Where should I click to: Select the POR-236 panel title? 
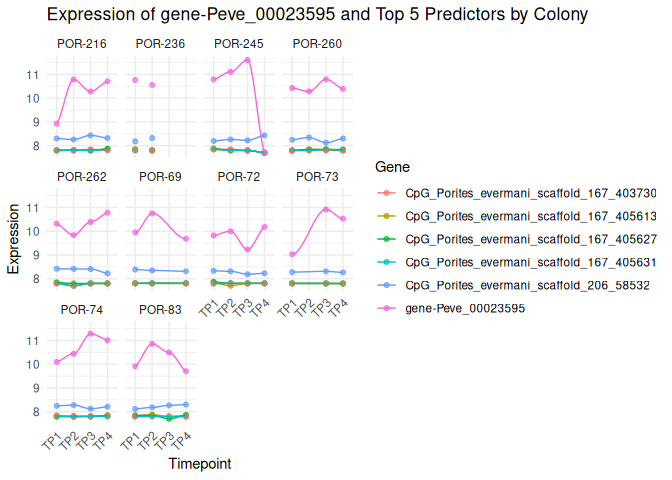click(160, 44)
